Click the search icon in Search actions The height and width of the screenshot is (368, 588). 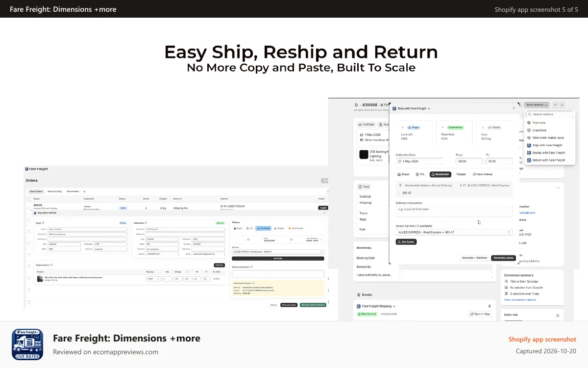click(x=530, y=114)
